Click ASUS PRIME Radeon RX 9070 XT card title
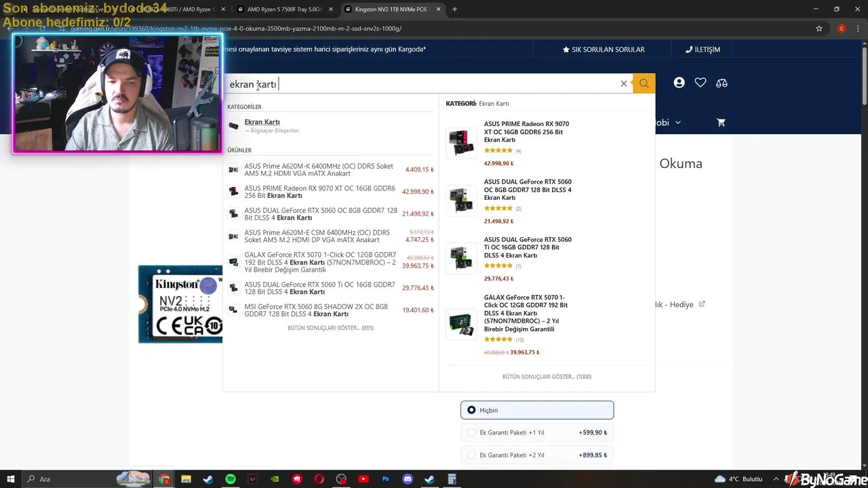Viewport: 868px width, 488px height. [527, 132]
